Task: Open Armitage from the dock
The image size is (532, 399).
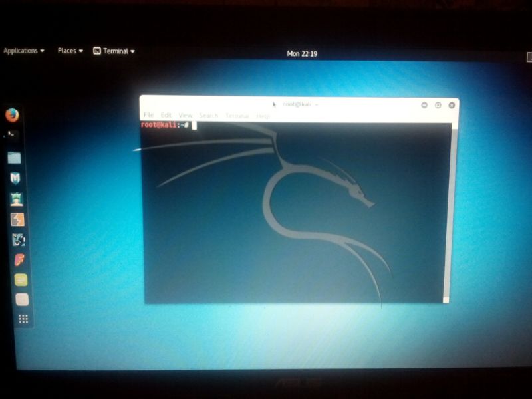Action: [x=16, y=198]
